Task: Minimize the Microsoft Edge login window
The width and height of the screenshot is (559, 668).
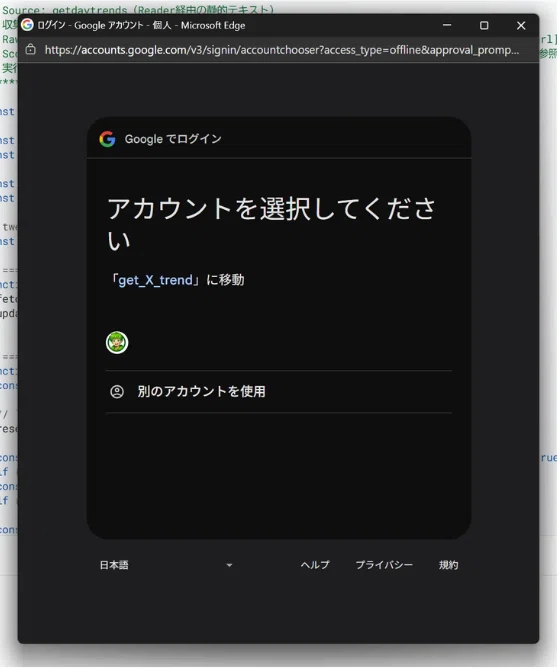Action: (x=447, y=25)
